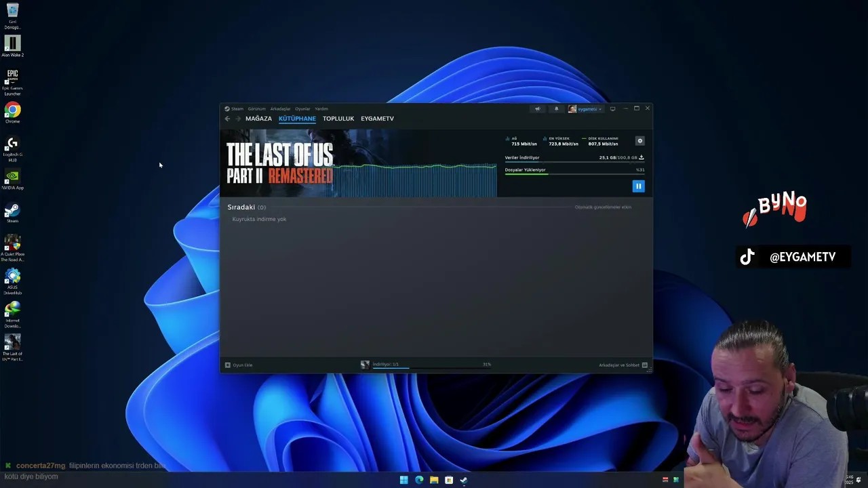Open the Windows Start menu
Viewport: 868px width, 488px height.
click(x=404, y=480)
